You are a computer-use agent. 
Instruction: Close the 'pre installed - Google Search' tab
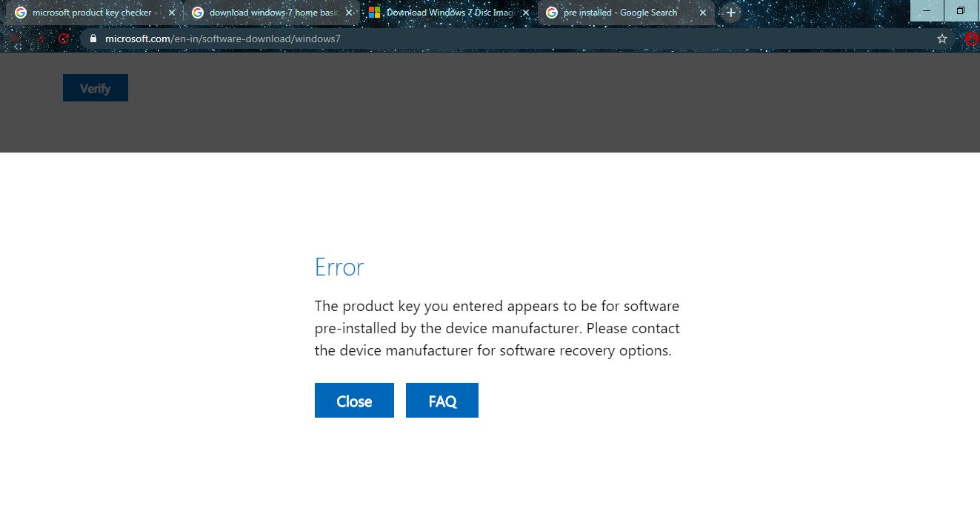[x=703, y=13]
